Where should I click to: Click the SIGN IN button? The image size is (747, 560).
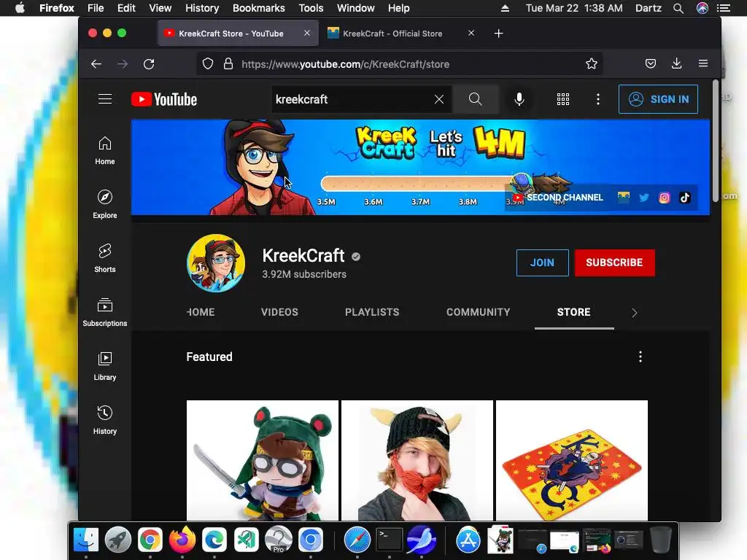coord(659,99)
